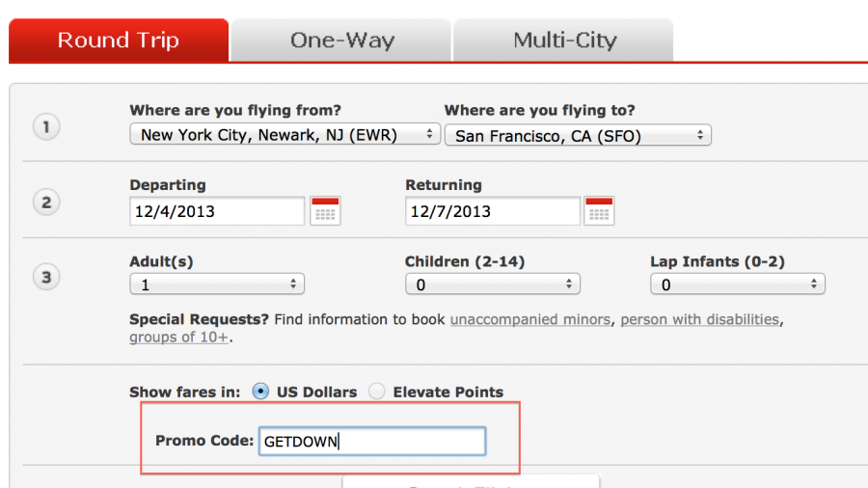Screen dimensions: 868x488
Task: Switch to the Multi-City tab
Action: point(564,41)
